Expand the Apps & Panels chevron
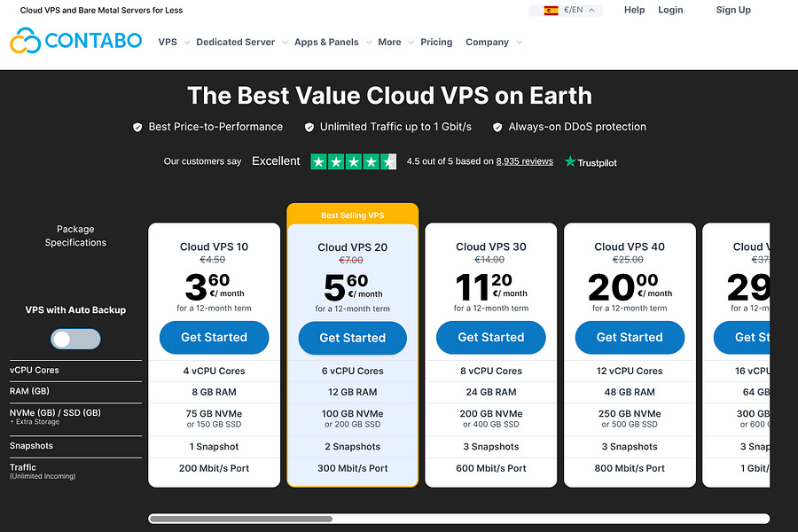The width and height of the screenshot is (798, 532). click(369, 43)
